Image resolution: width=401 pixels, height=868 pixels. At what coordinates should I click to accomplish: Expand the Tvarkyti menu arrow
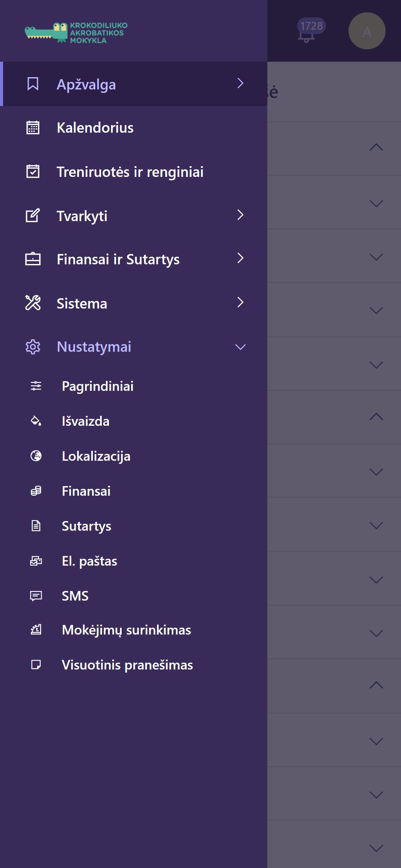tap(240, 215)
